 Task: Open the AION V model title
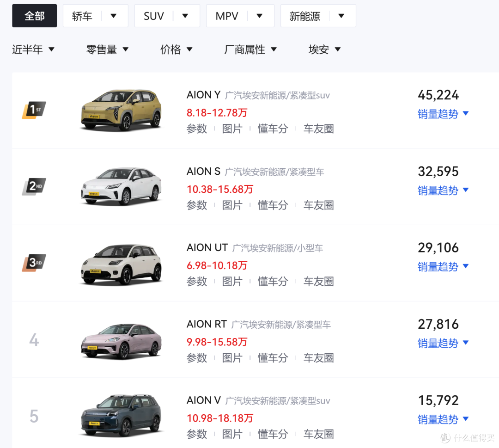[x=204, y=400]
